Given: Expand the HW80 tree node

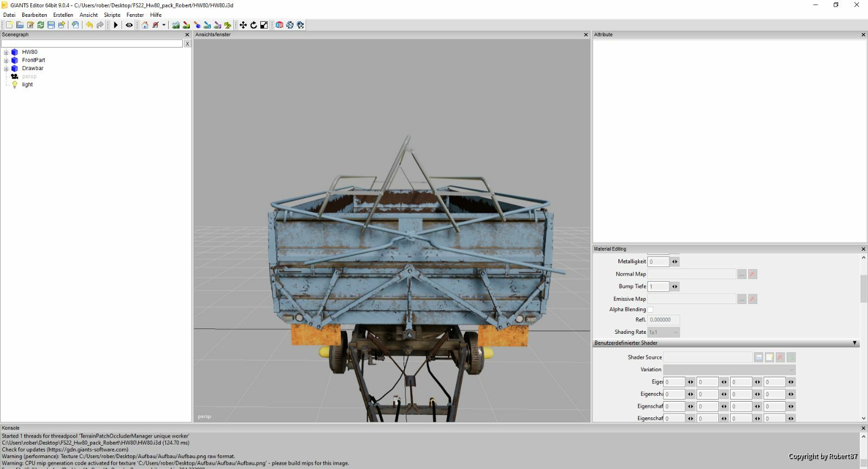Looking at the screenshot, I should click(x=6, y=53).
